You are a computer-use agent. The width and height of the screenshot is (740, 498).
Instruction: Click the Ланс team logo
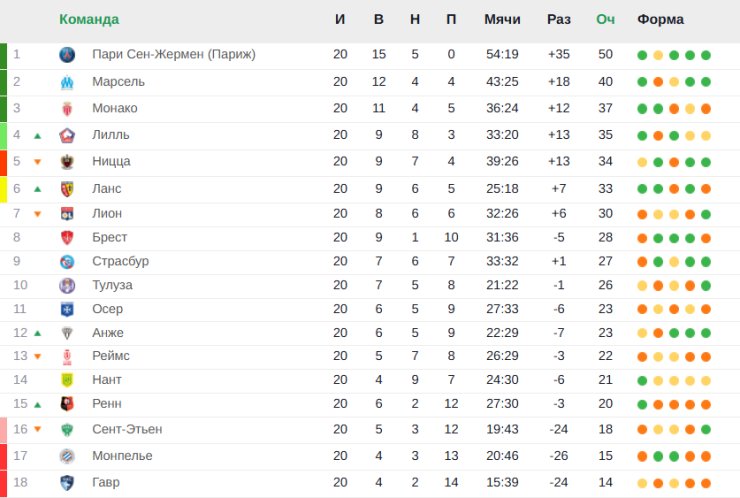click(67, 188)
